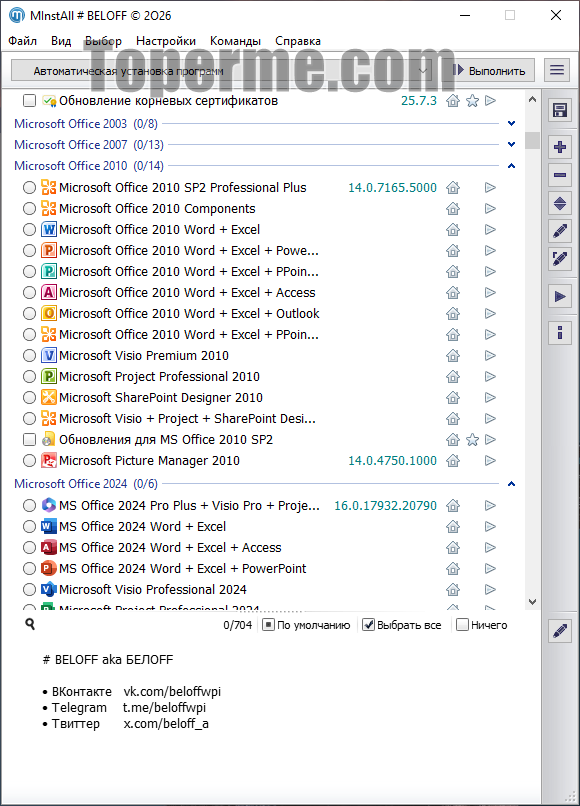This screenshot has width=580, height=806.
Task: Open homepage icon for Microsoft Visio Premium 2010
Action: pyautogui.click(x=452, y=356)
